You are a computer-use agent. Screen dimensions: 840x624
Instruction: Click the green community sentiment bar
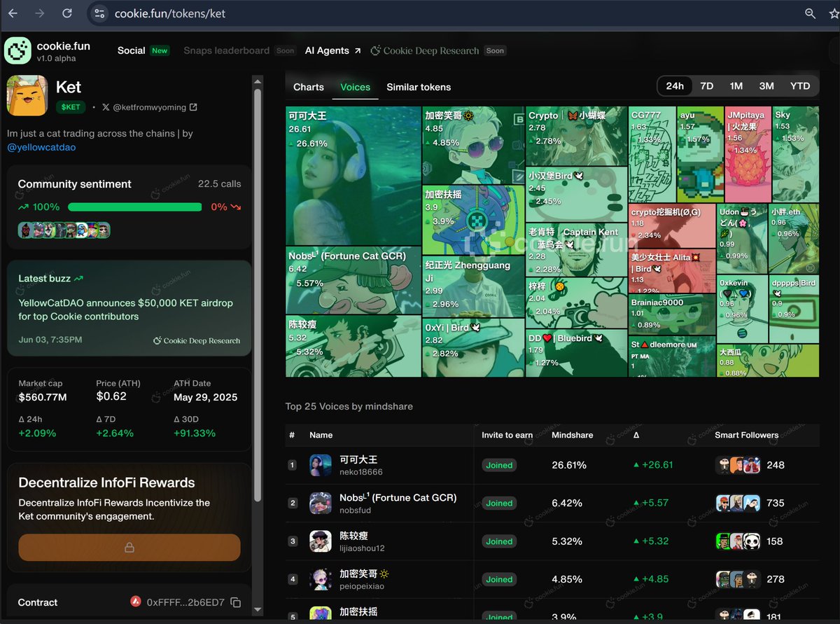pos(134,207)
